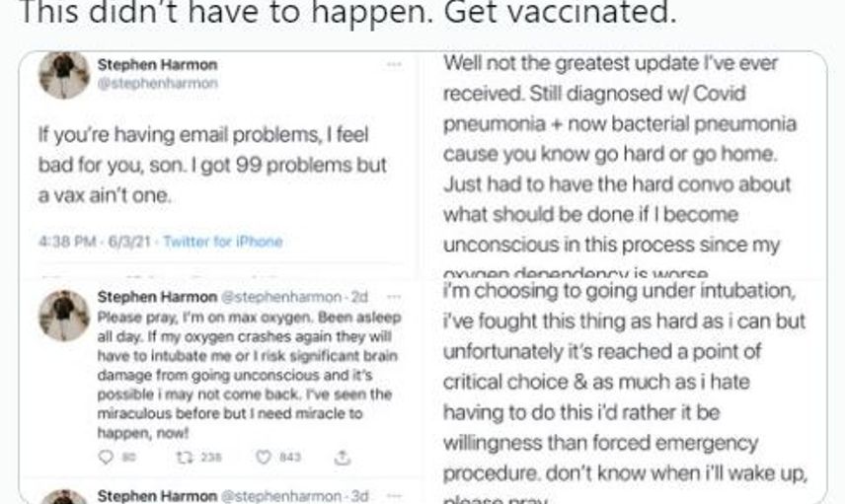Click the 'If you're having email problems' tweet text
Viewport: 845px width, 504px height.
[x=212, y=165]
